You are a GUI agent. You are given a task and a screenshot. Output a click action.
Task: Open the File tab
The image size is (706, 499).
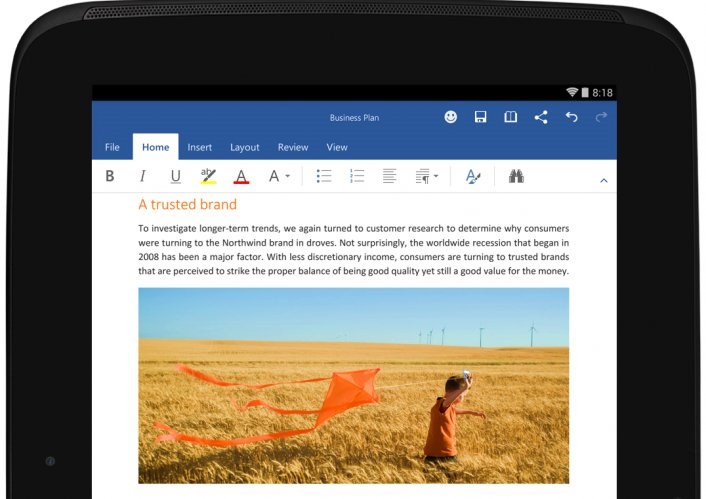pos(112,147)
